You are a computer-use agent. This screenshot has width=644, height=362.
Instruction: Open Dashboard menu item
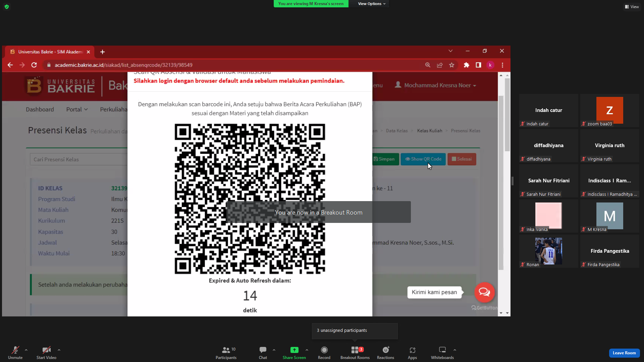(40, 110)
